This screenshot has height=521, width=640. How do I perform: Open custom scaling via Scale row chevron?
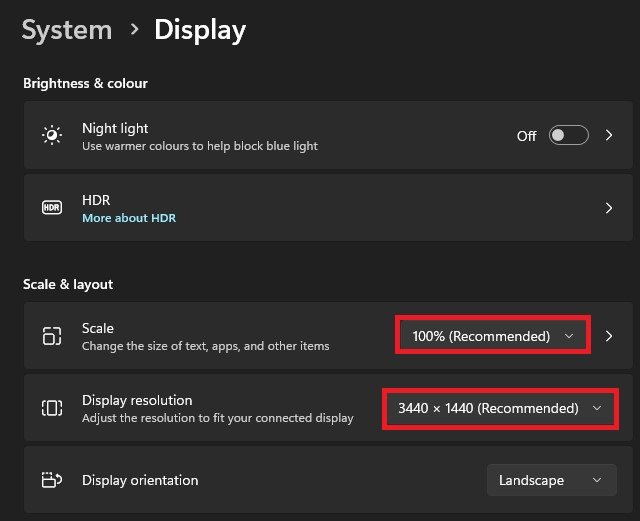point(609,336)
